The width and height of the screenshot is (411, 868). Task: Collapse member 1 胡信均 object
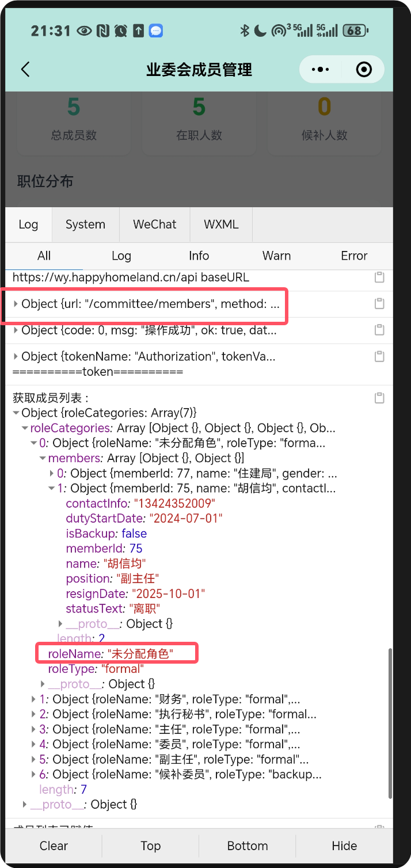click(52, 488)
